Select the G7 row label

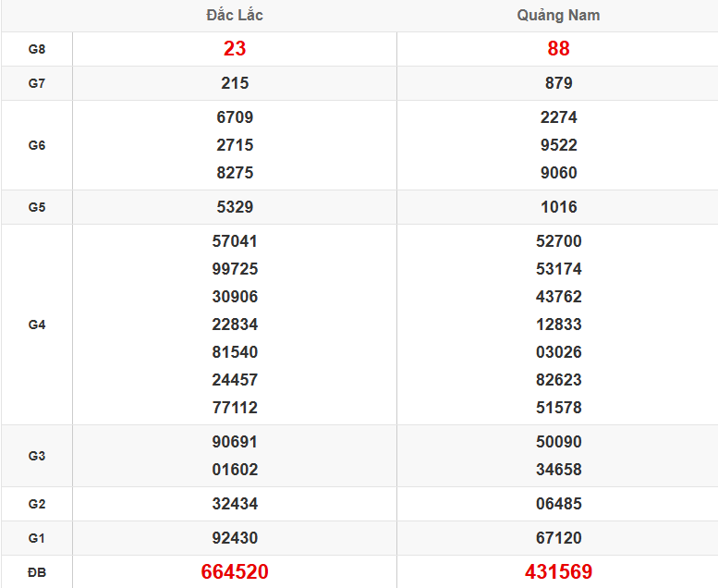37,83
